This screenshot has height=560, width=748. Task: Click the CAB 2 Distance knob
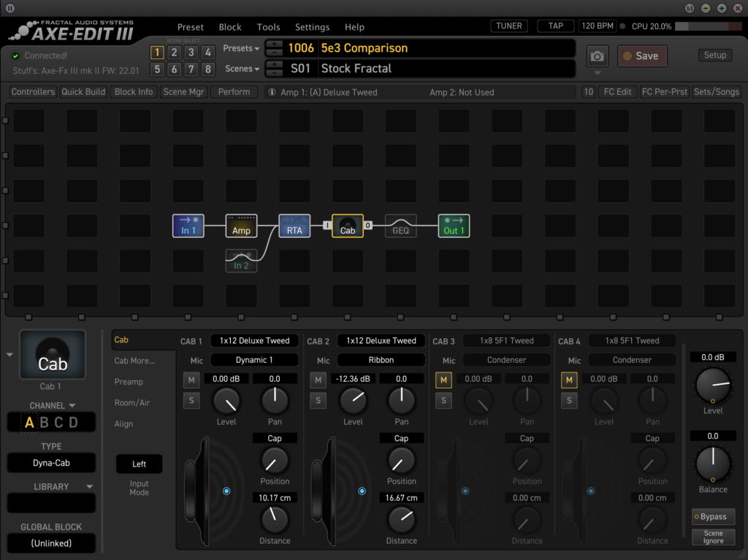coord(401,519)
